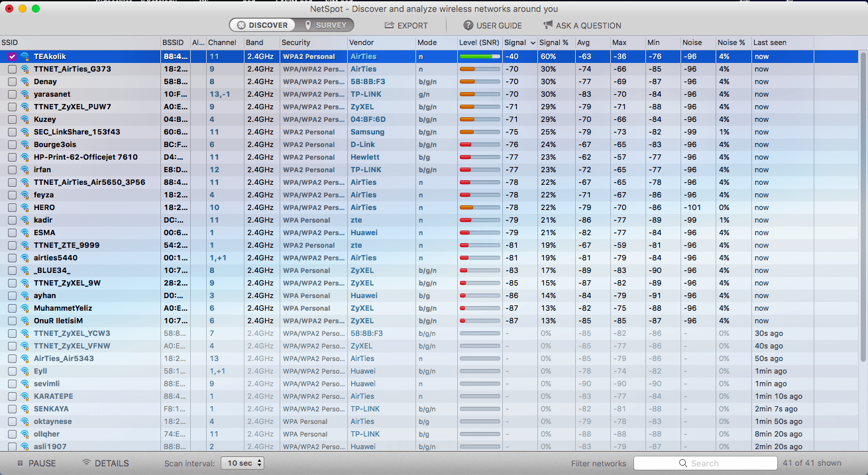
Task: Click the Wi-Fi icon next to ollqher
Action: [x=25, y=434]
